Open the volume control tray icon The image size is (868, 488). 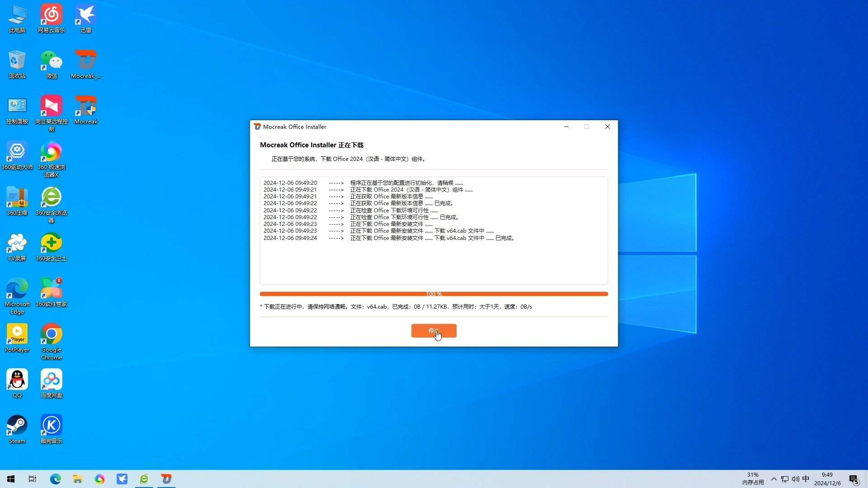coord(796,479)
